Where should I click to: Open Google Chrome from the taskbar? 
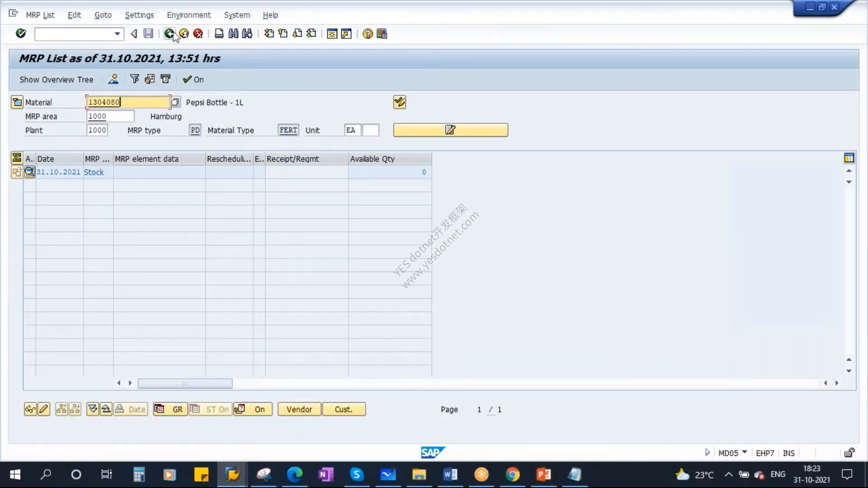click(x=513, y=474)
